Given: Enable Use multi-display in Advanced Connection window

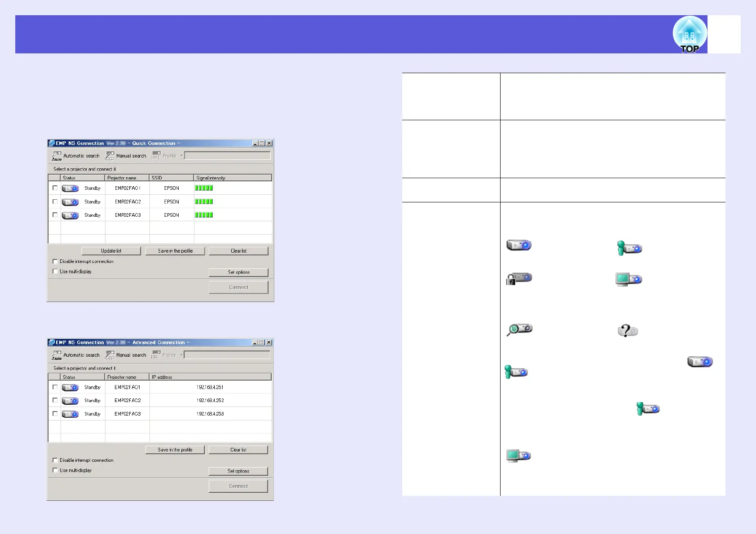Looking at the screenshot, I should (55, 470).
